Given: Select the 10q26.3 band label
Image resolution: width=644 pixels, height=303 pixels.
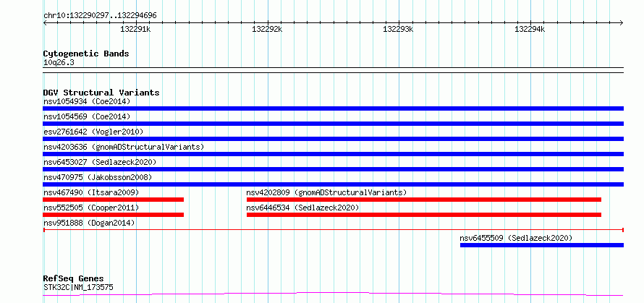Looking at the screenshot, I should (x=59, y=63).
